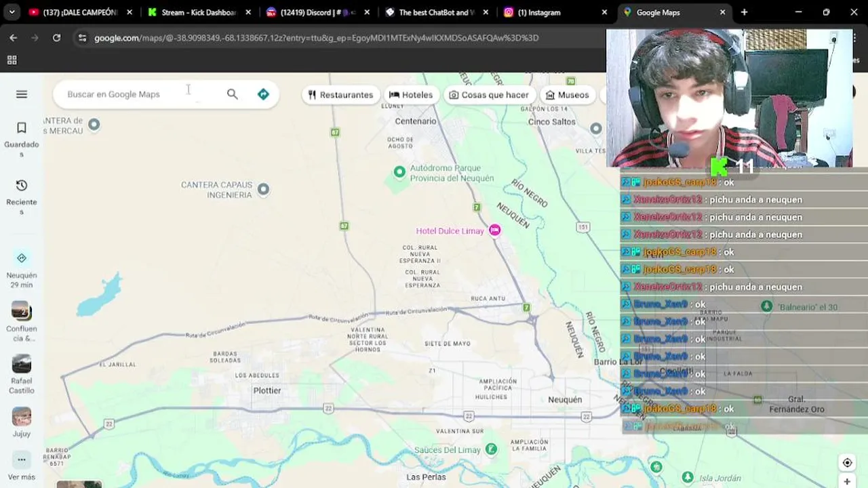Click Cantera Capaus Ingeniería gray pin

click(263, 189)
